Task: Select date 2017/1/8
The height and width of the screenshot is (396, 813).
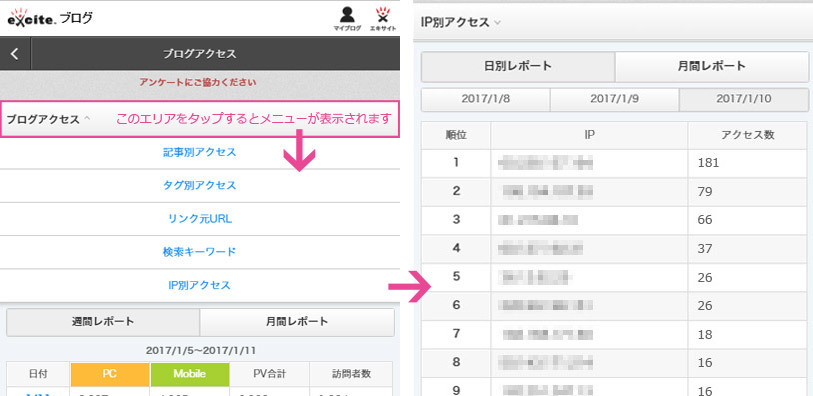Action: [485, 99]
